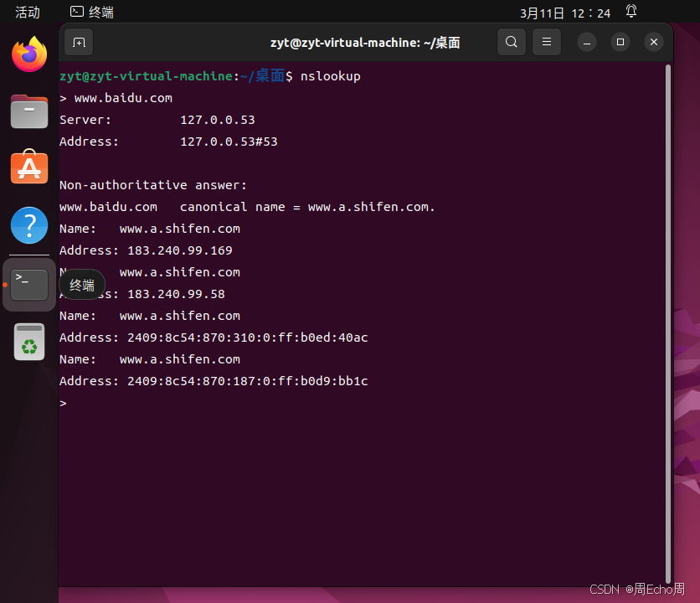The image size is (700, 603).
Task: Click the Address 127.0.0.53#53 line
Action: coord(168,142)
